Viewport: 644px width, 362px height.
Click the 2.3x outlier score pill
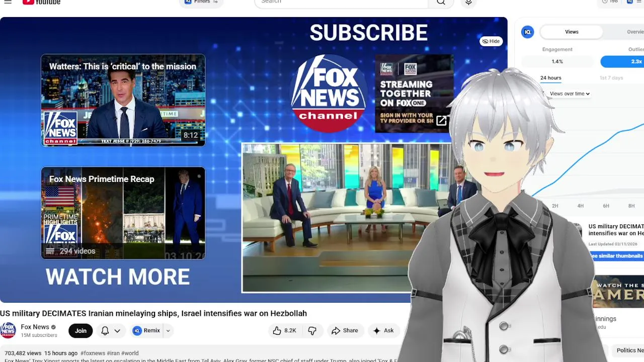click(x=623, y=61)
